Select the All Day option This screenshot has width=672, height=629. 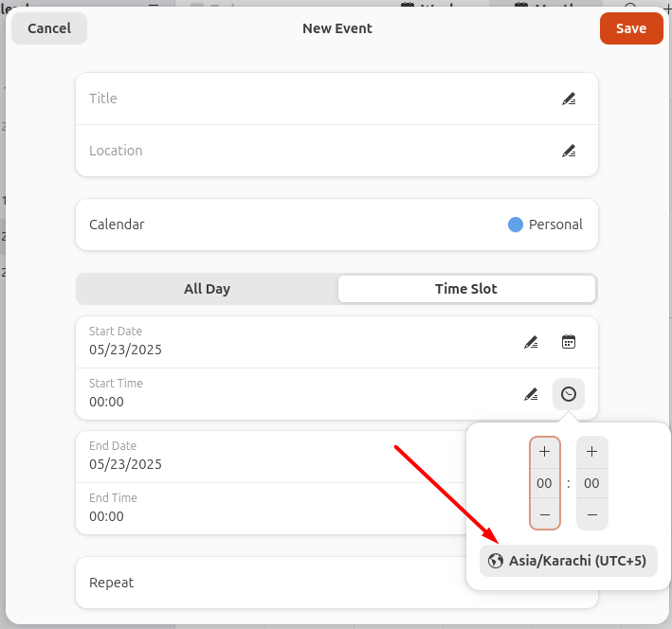click(207, 289)
